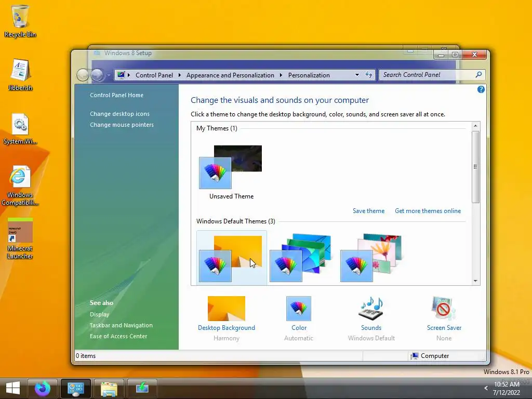Click the 0 items status text
This screenshot has height=399, width=532.
[86, 356]
